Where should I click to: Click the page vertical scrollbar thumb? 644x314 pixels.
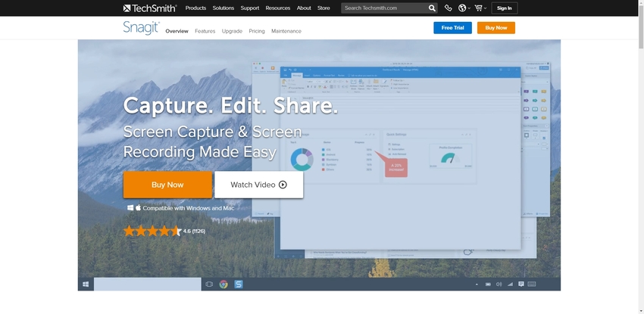(x=640, y=26)
